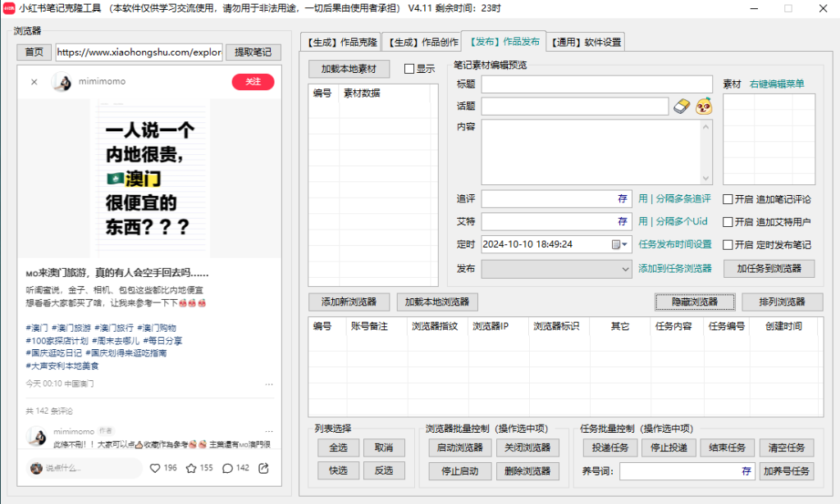The height and width of the screenshot is (504, 840).
Task: Open the 定时 date-time picker dropdown arrow
Action: 625,244
